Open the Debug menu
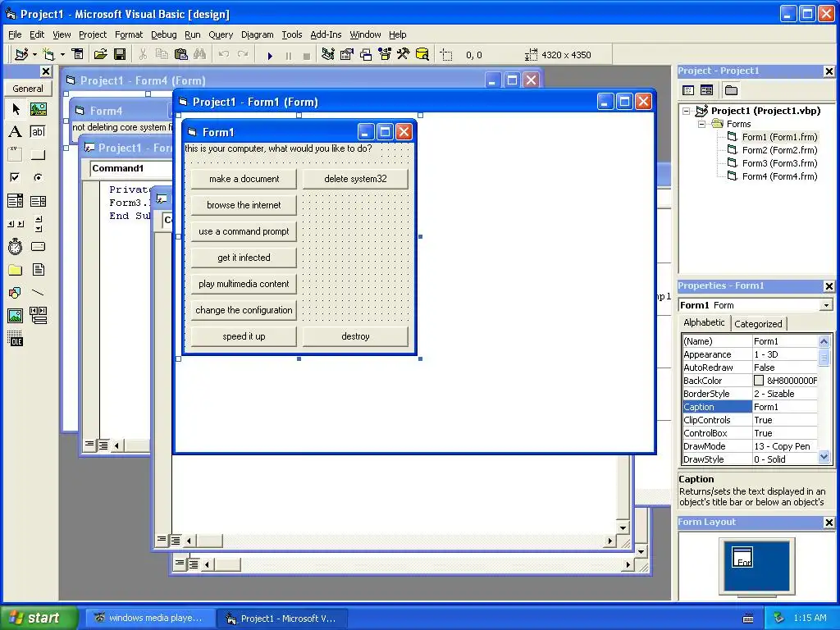This screenshot has width=840, height=630. [163, 34]
